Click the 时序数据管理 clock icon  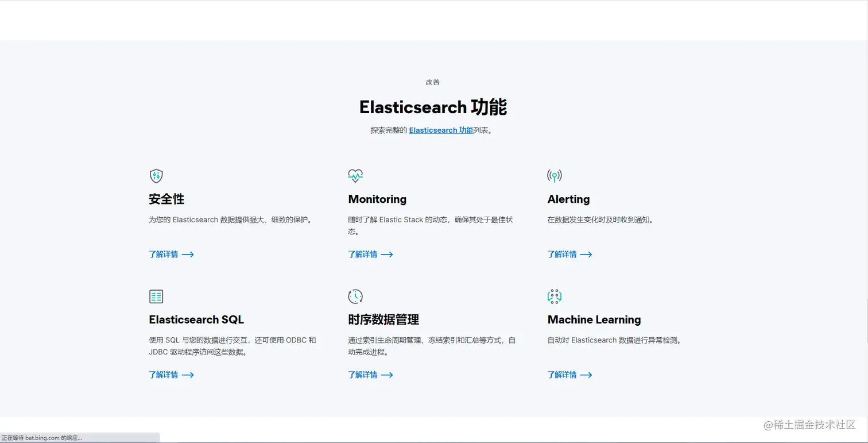point(355,296)
